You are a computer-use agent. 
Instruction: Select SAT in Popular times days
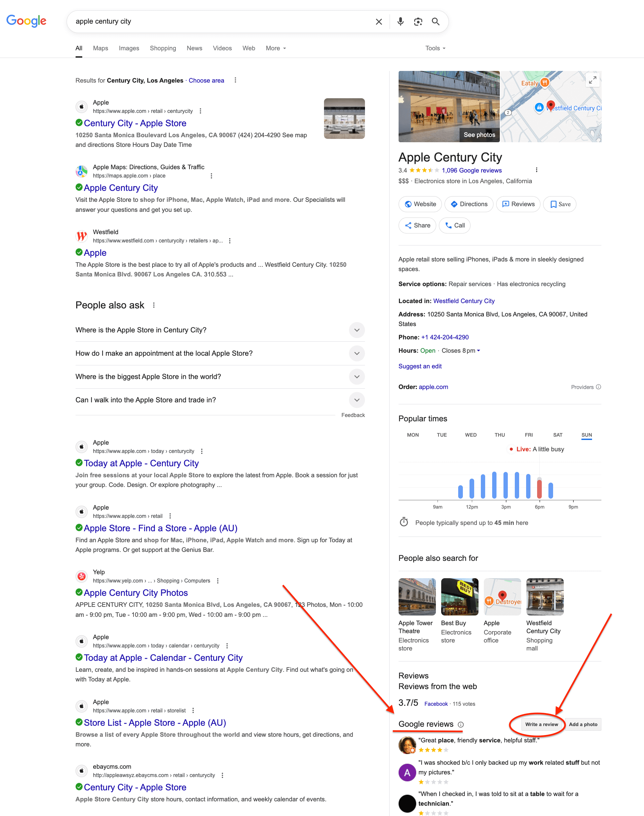point(557,435)
